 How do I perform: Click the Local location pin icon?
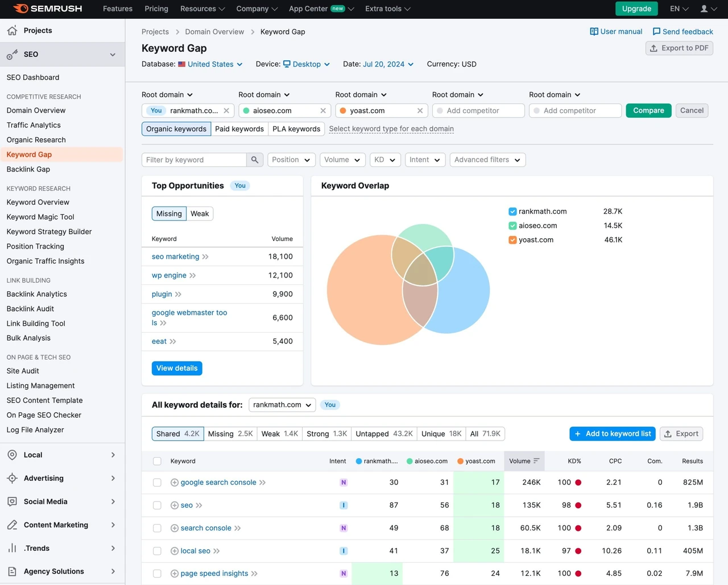coord(12,455)
